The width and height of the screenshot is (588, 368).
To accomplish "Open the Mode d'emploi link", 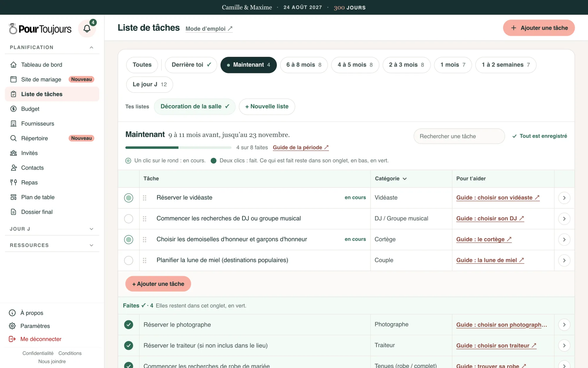I will click(209, 29).
